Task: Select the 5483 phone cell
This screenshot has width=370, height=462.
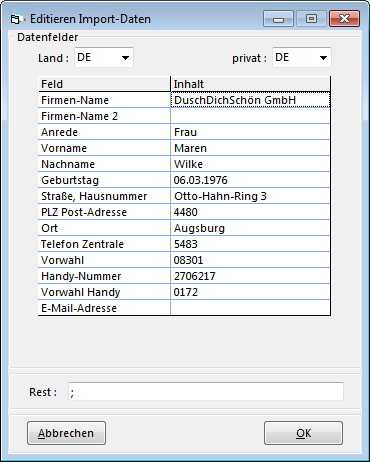Action: (x=250, y=244)
